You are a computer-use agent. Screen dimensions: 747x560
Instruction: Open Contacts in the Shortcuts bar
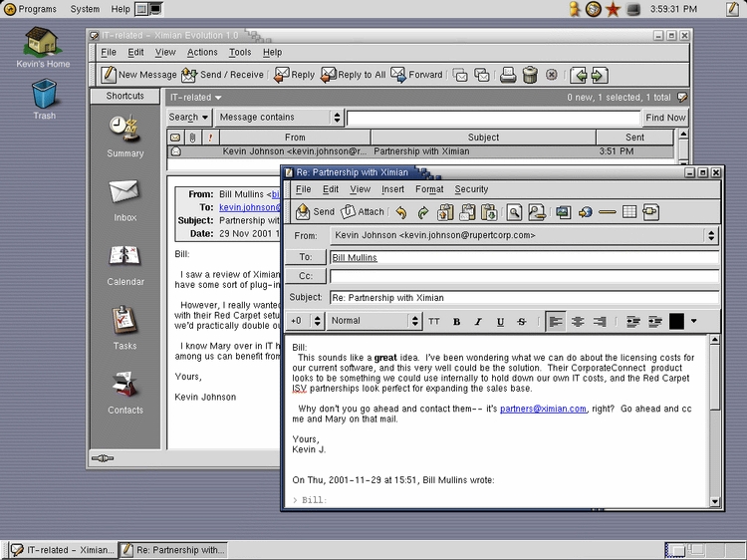click(x=124, y=391)
